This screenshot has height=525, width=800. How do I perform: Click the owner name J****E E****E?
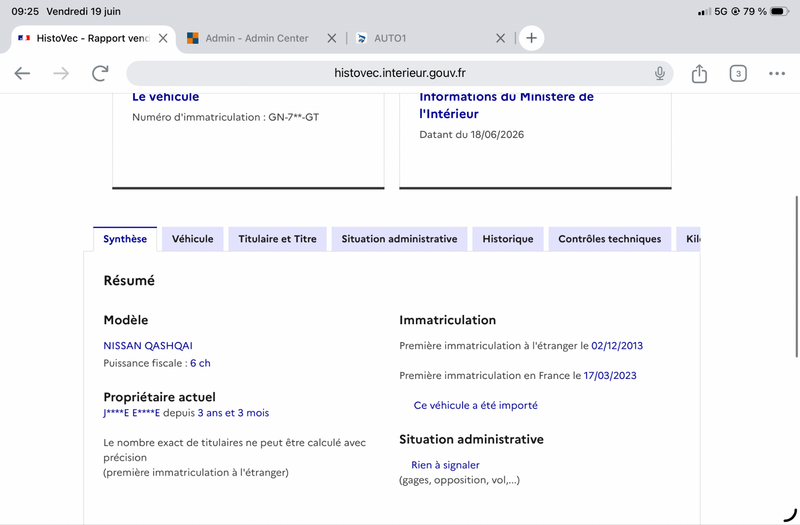[x=132, y=413]
